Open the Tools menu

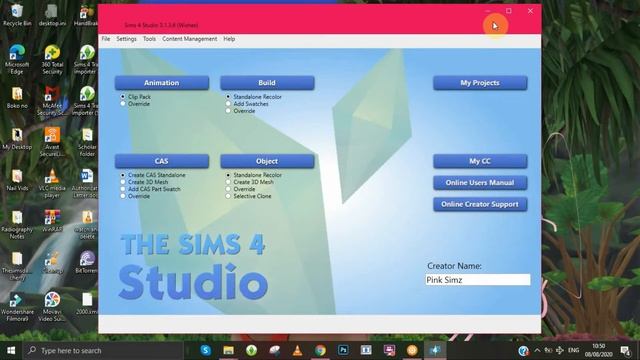(x=149, y=39)
